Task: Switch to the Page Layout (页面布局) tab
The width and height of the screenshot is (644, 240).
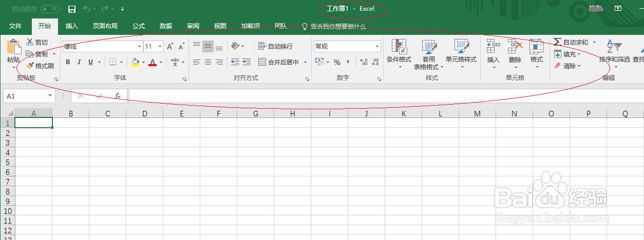Action: (x=105, y=26)
